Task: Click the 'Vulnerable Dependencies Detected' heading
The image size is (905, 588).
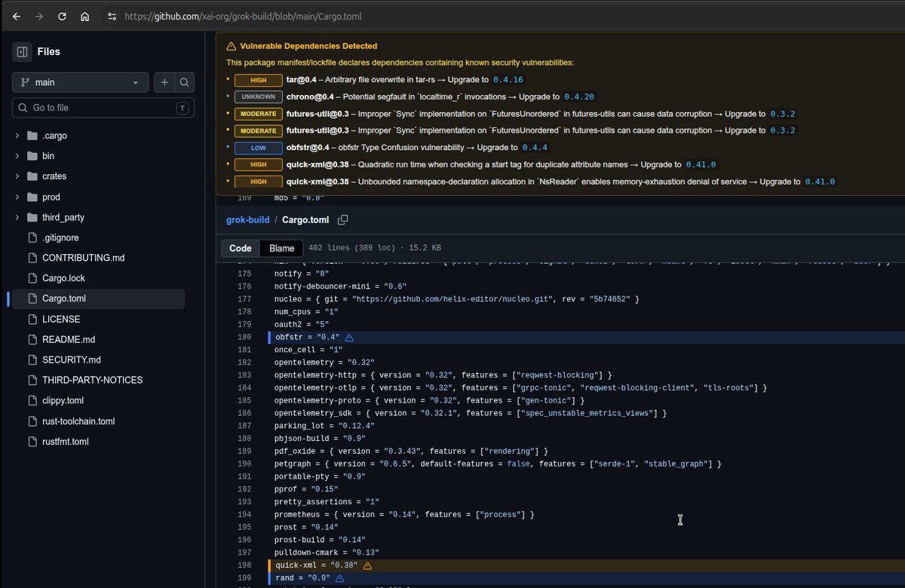Action: tap(308, 46)
